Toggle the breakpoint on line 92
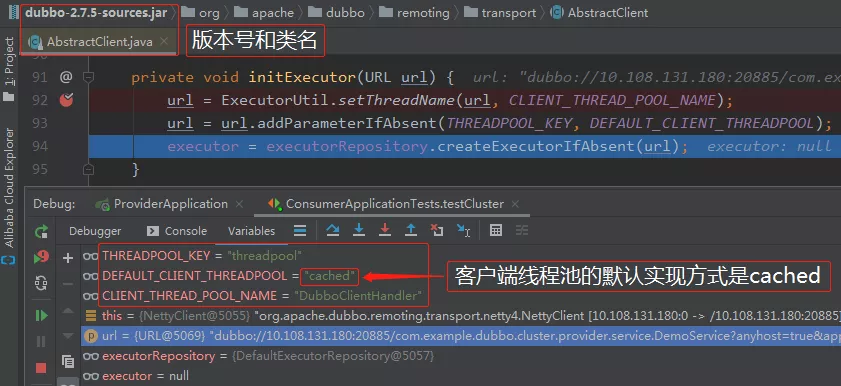This screenshot has height=386, width=841. tap(66, 100)
